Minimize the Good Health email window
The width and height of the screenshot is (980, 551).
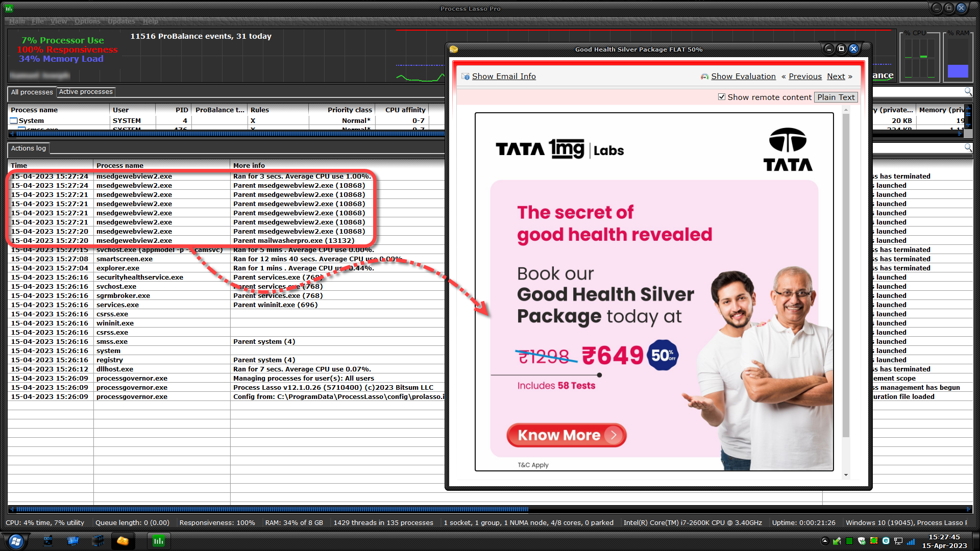tap(829, 49)
